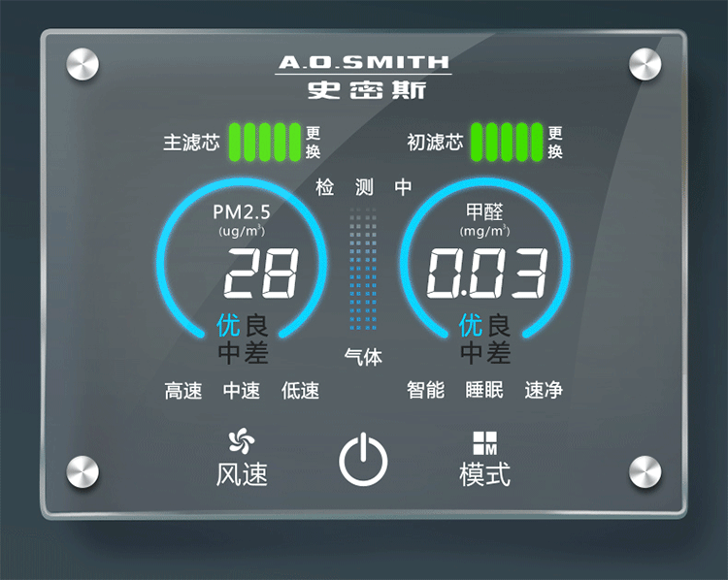Click the 检测中 status text

pyautogui.click(x=364, y=187)
